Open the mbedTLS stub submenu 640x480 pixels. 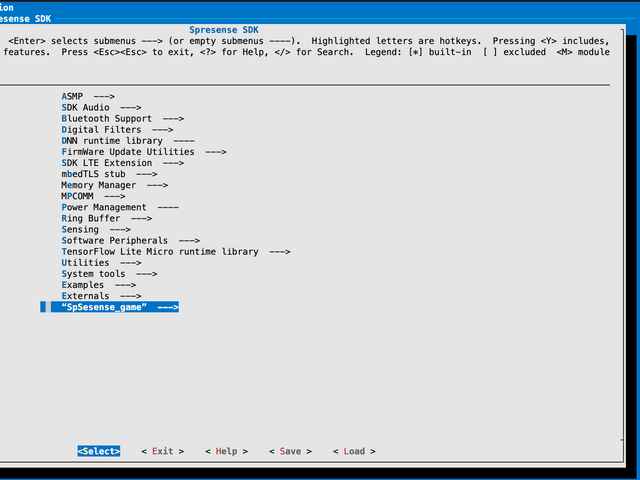pyautogui.click(x=109, y=174)
